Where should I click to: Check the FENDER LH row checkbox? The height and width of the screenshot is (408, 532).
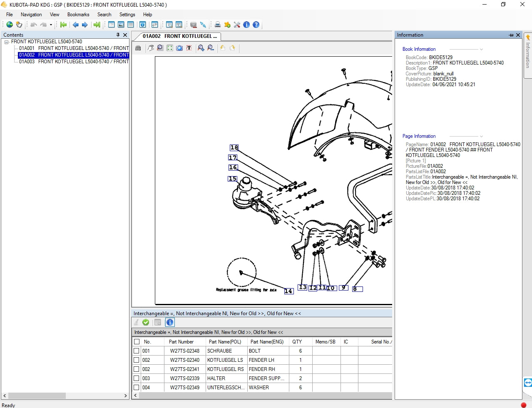point(137,360)
